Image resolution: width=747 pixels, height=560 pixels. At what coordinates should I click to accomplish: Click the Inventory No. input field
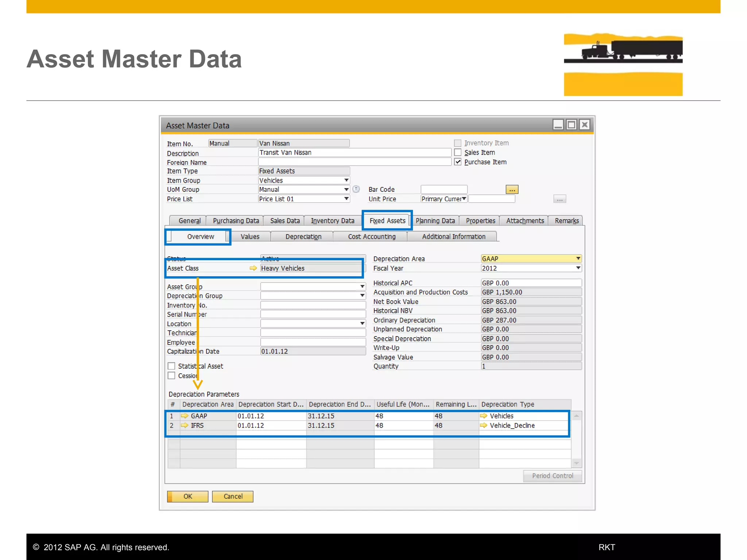[x=313, y=305]
